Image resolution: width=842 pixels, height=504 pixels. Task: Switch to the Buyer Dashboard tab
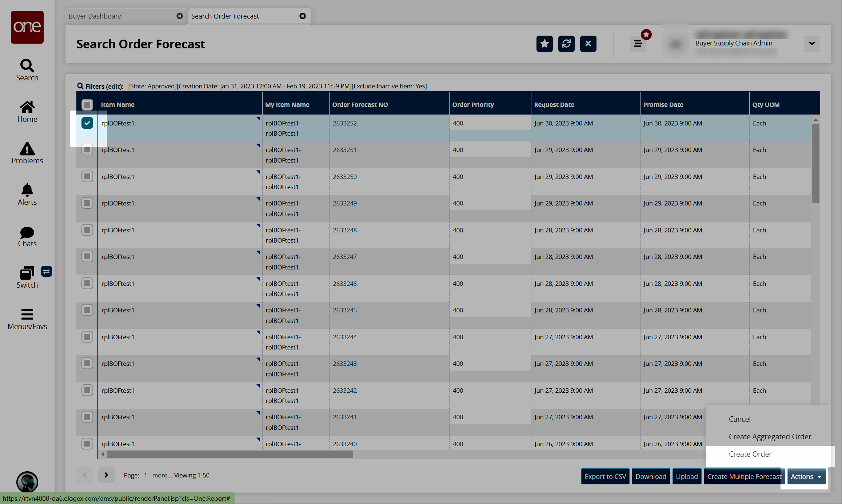tap(95, 16)
